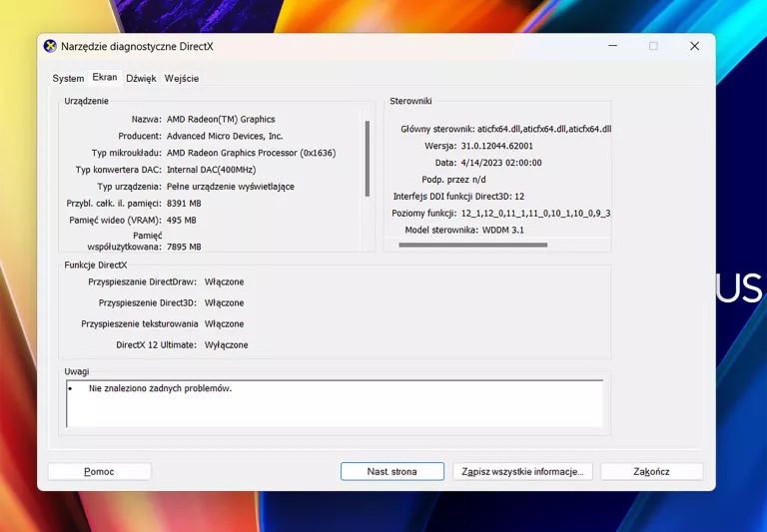Click the 7895 MB shared memory value

pos(184,247)
